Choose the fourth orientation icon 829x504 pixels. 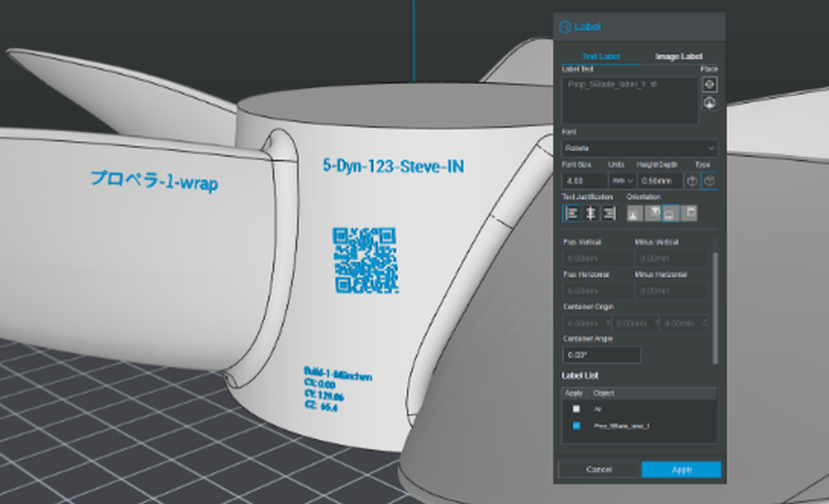point(689,213)
